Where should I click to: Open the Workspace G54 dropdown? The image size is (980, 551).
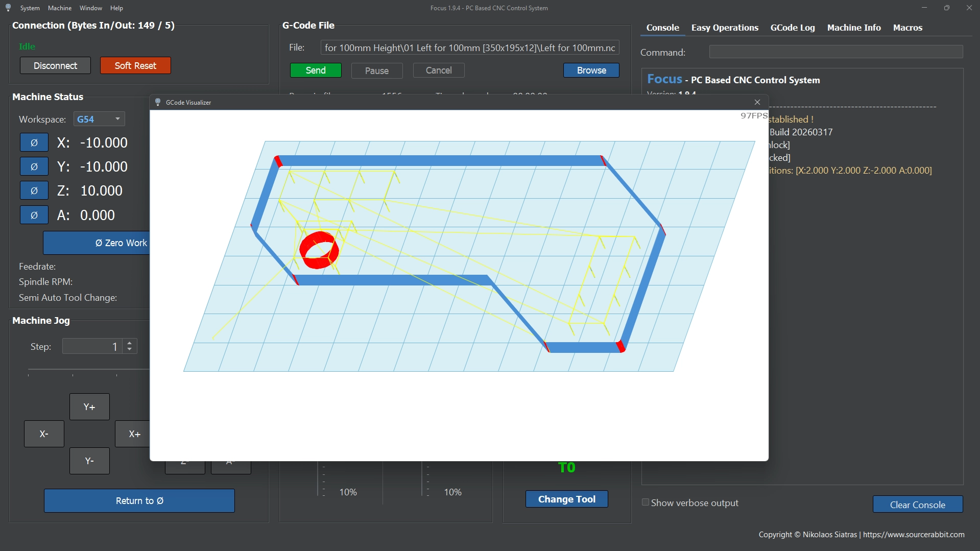click(x=100, y=119)
